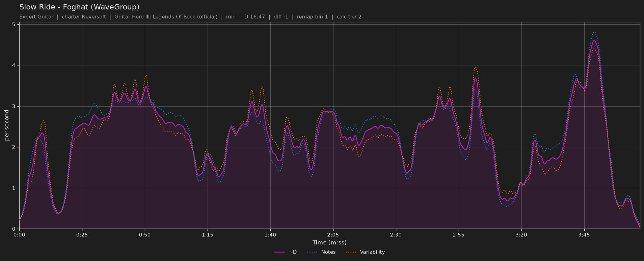
Task: Click the '2:05' x-axis tick label
Action: click(333, 235)
